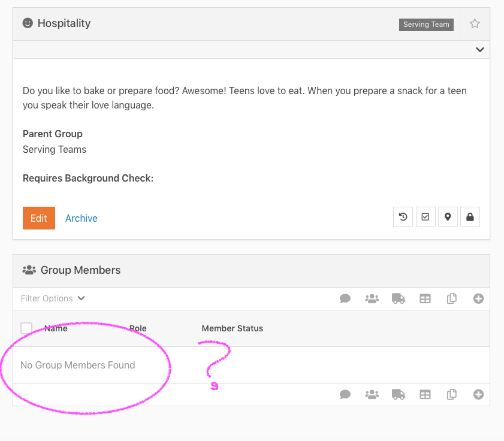Expand the Filter Options dropdown
This screenshot has width=504, height=441.
(53, 298)
